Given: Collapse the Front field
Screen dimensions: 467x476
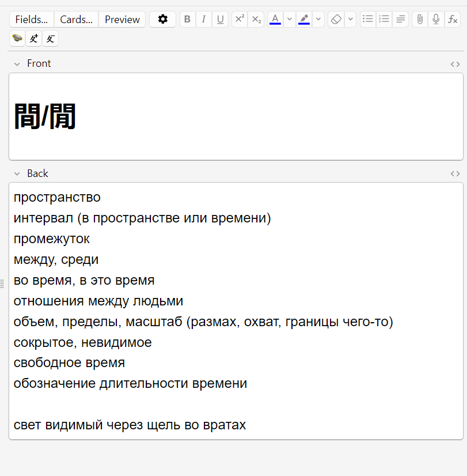Looking at the screenshot, I should 17,64.
